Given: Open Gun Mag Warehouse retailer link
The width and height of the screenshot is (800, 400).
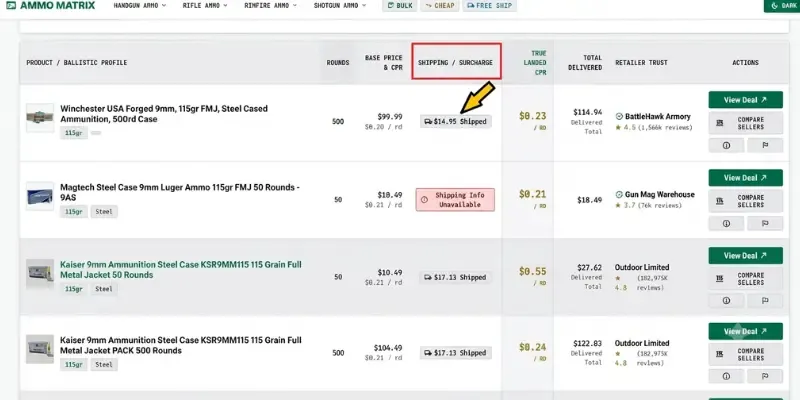Looking at the screenshot, I should click(x=660, y=194).
